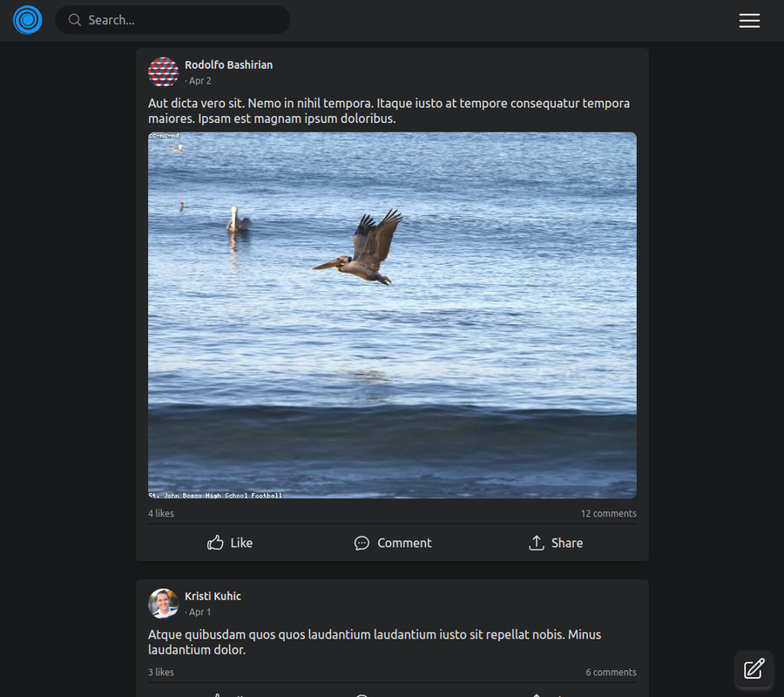This screenshot has height=697, width=784.
Task: Click the Share arrow icon on Rodolfo's post
Action: pos(537,542)
